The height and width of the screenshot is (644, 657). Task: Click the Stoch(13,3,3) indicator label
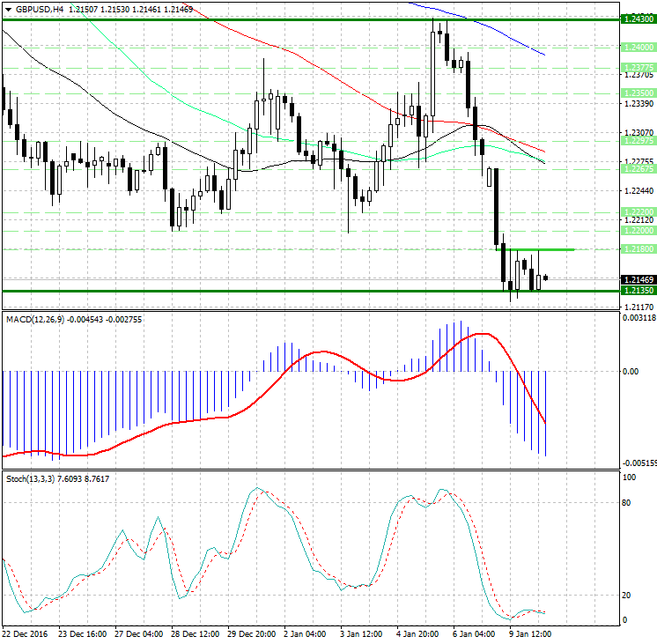(31, 478)
